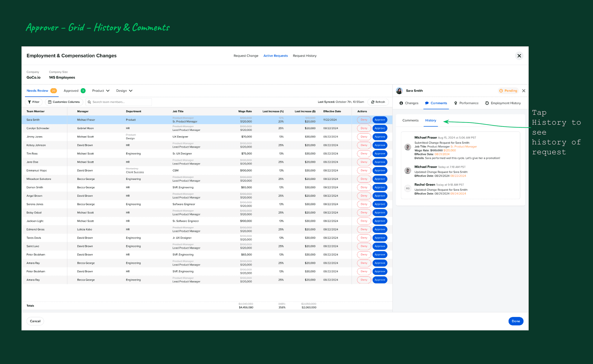This screenshot has height=364, width=593.
Task: Click the Customize Columns icon
Action: point(50,102)
